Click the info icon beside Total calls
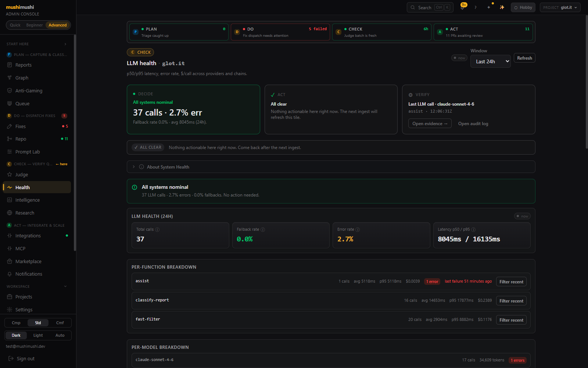The width and height of the screenshot is (588, 368). (x=157, y=229)
